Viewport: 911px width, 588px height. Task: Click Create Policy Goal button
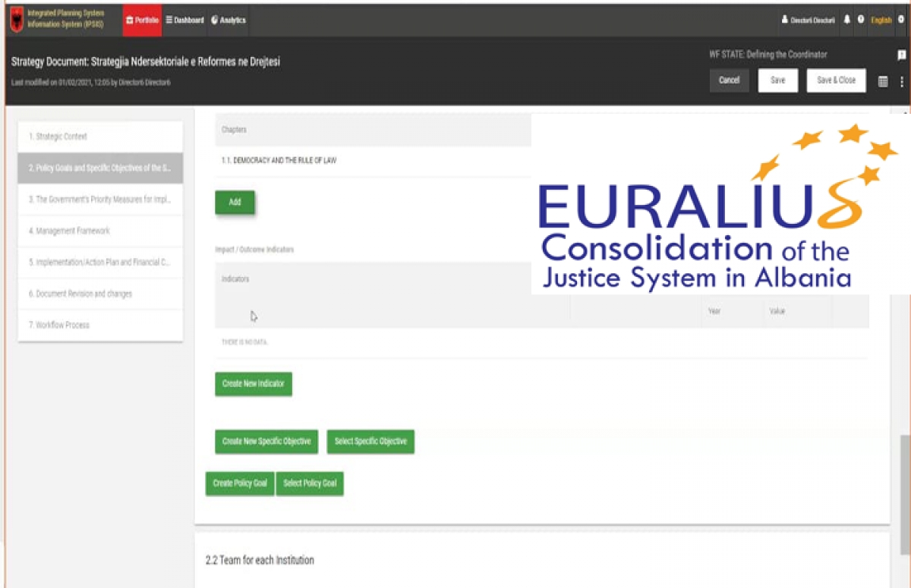[240, 483]
